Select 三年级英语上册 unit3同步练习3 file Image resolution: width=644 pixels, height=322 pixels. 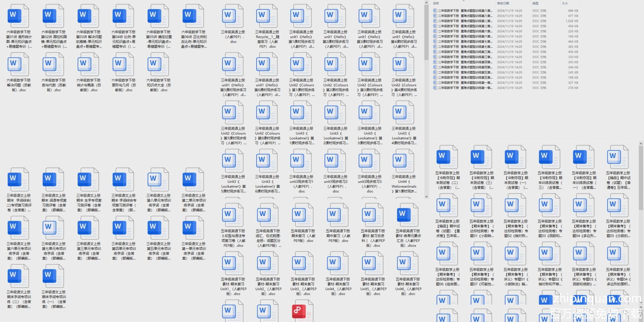(x=370, y=171)
